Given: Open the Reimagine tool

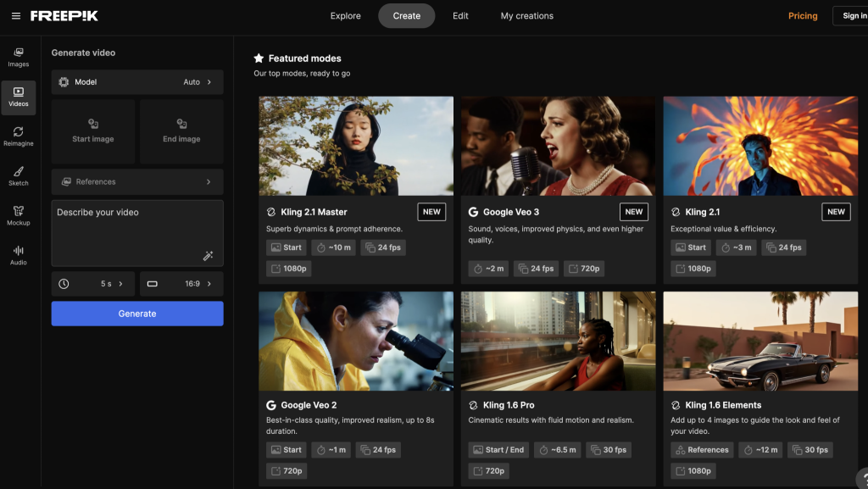Looking at the screenshot, I should click(x=19, y=136).
